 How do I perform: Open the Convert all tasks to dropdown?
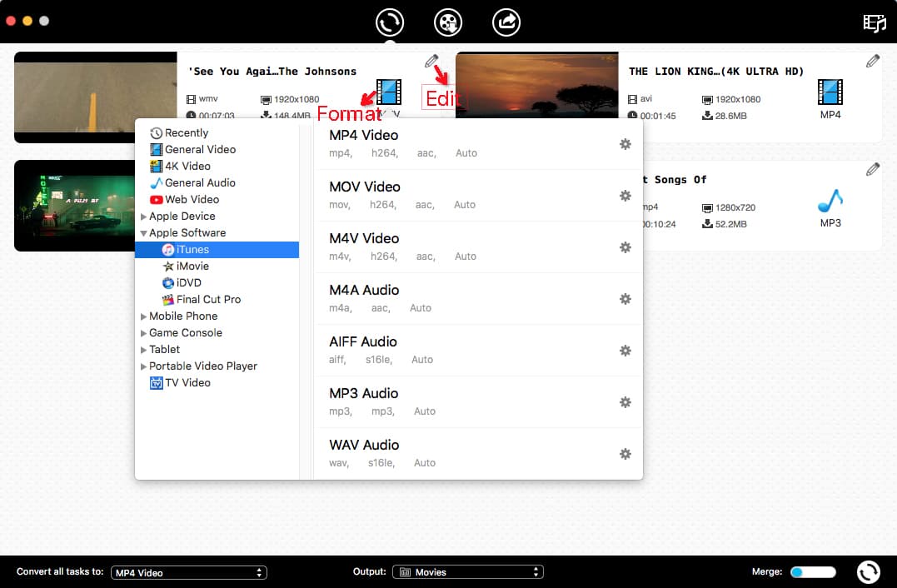pyautogui.click(x=189, y=572)
